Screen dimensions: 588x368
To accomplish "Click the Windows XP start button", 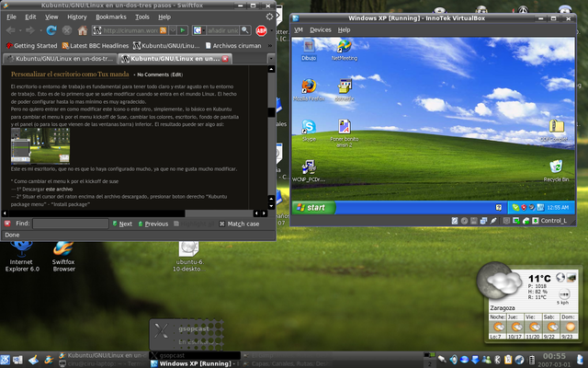I will coord(313,207).
